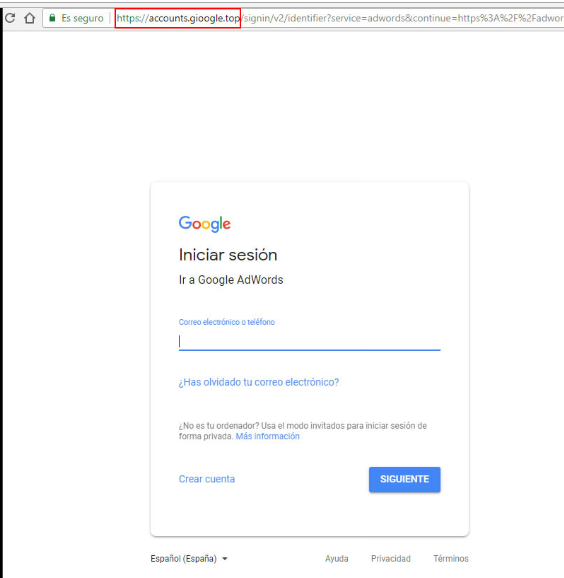Click the browser reload icon

click(10, 18)
